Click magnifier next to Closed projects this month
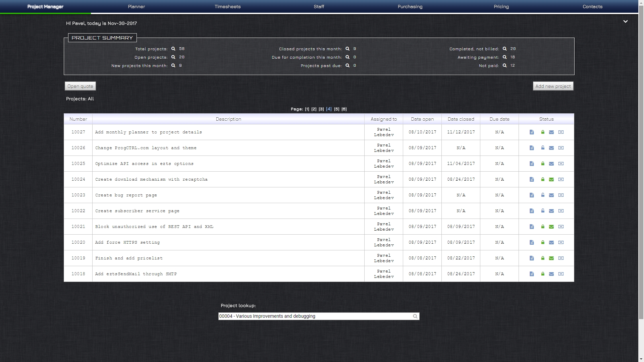 347,49
